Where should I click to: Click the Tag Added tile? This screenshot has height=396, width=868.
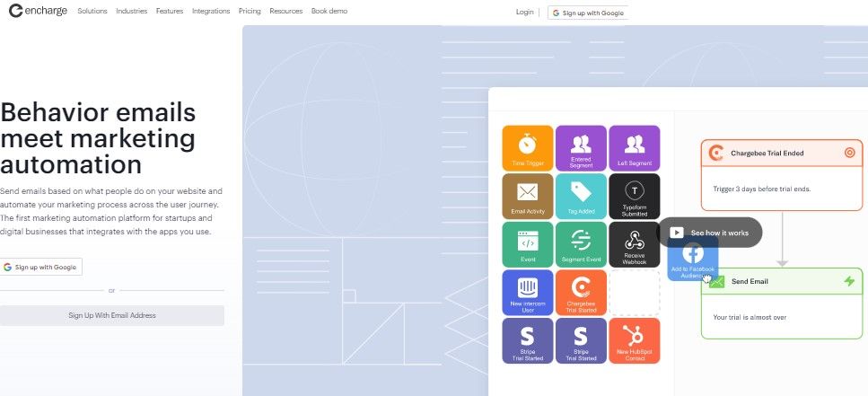click(581, 196)
